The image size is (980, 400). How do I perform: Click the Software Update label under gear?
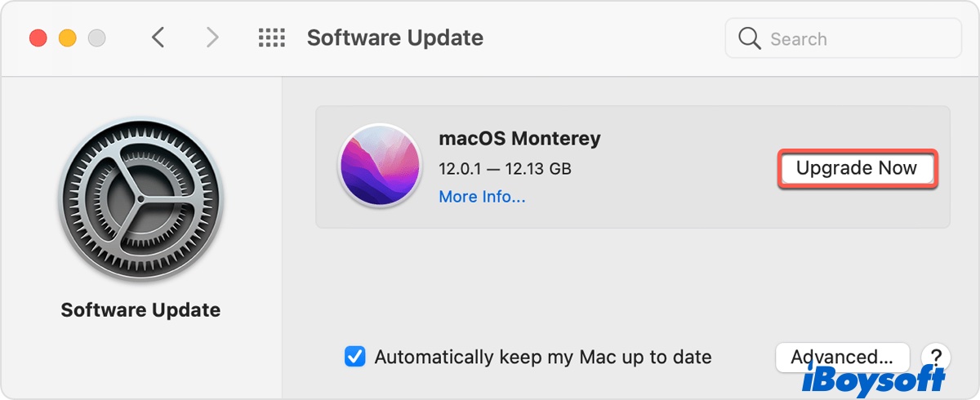point(140,310)
